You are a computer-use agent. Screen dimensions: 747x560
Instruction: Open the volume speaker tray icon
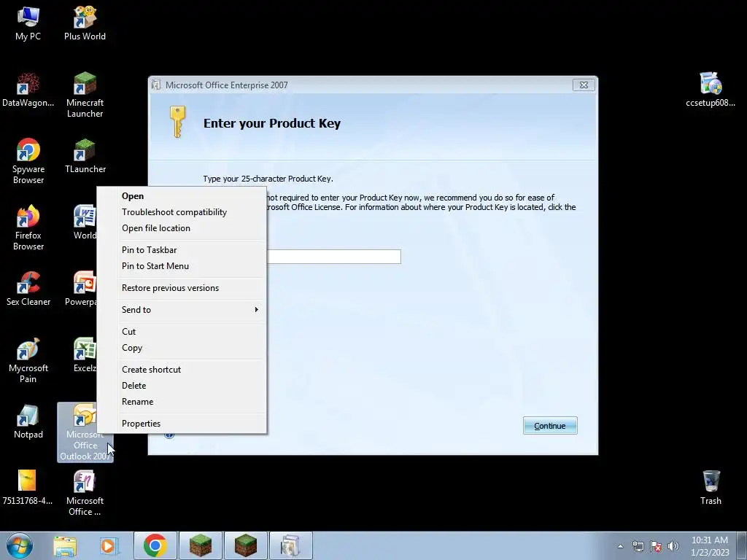[x=673, y=546]
